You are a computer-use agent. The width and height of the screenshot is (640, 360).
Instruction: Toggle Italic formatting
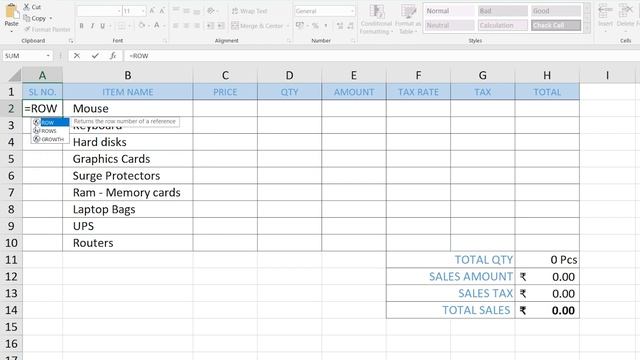(92, 26)
